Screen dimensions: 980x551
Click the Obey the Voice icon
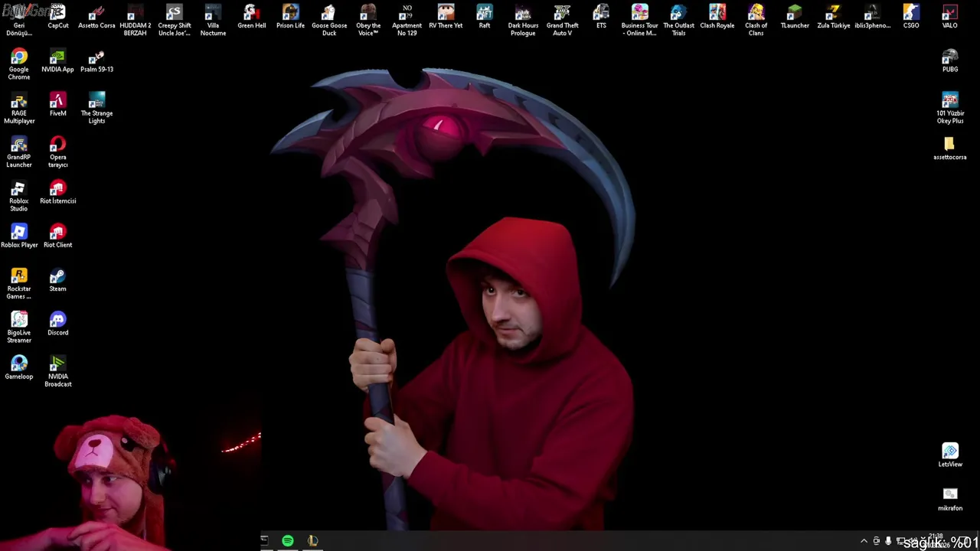[368, 20]
